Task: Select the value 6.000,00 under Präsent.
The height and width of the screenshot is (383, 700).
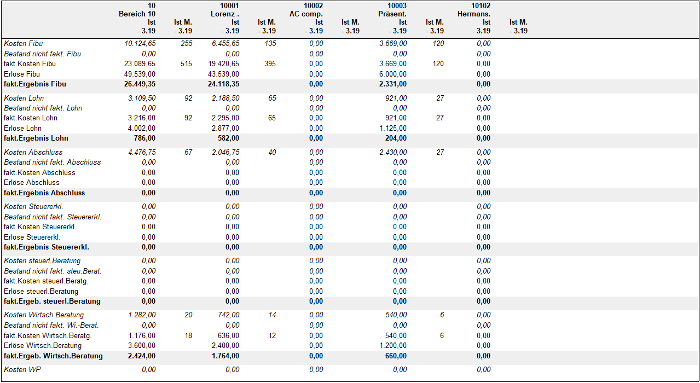Action: tap(393, 74)
